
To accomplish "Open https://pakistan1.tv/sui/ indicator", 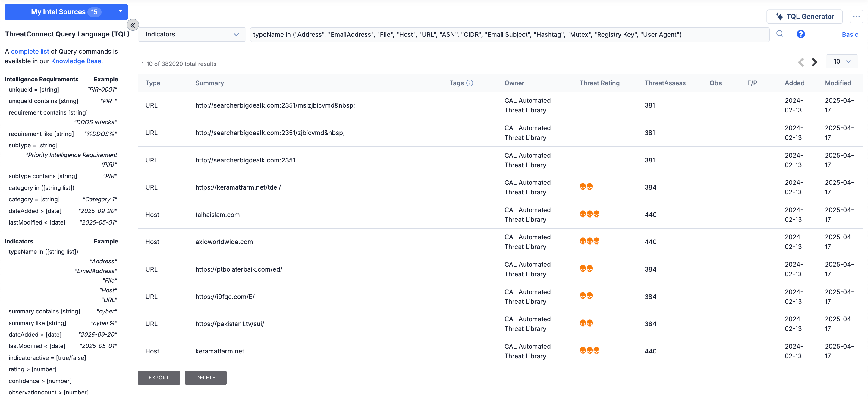I will 229,324.
